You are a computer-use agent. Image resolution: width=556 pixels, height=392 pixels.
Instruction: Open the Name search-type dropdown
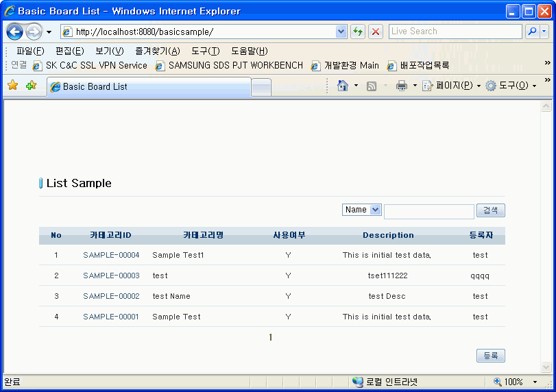click(362, 210)
